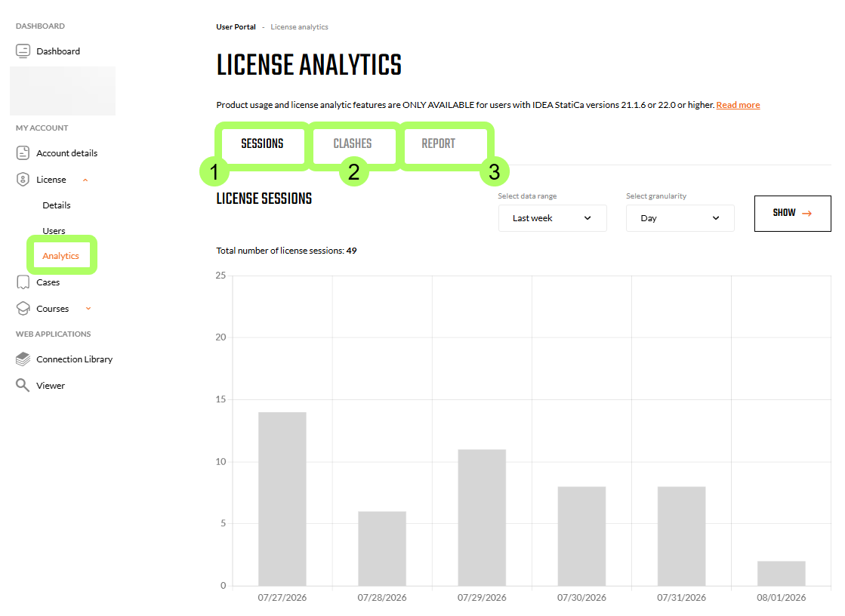Click the Courses graduation cap icon

(x=23, y=309)
